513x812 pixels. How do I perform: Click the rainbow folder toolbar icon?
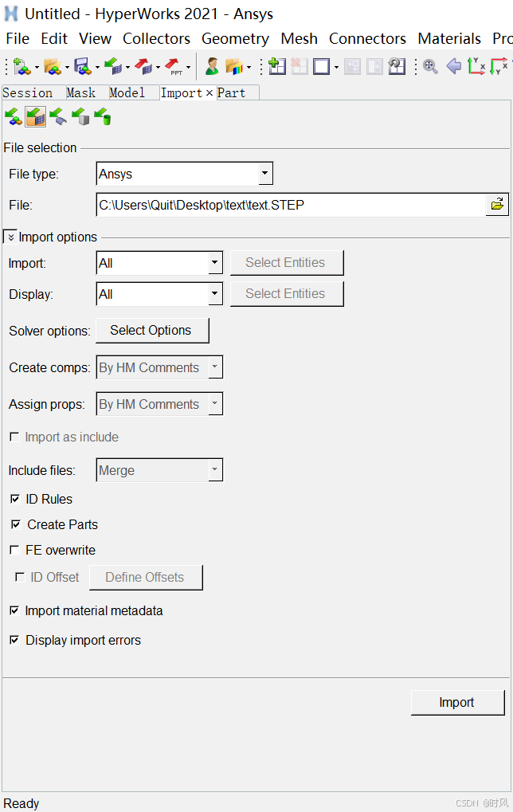pyautogui.click(x=234, y=66)
